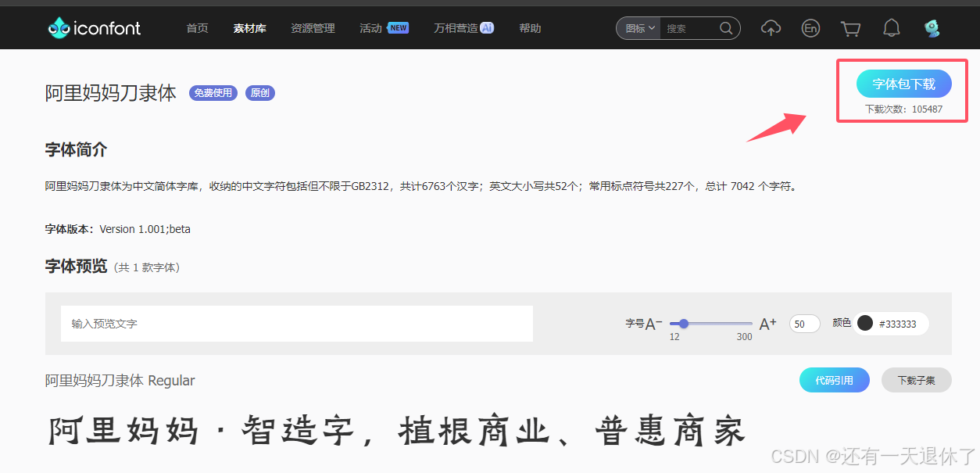Viewport: 980px width, 473px height.
Task: Click the iconfont logo
Action: tap(94, 28)
